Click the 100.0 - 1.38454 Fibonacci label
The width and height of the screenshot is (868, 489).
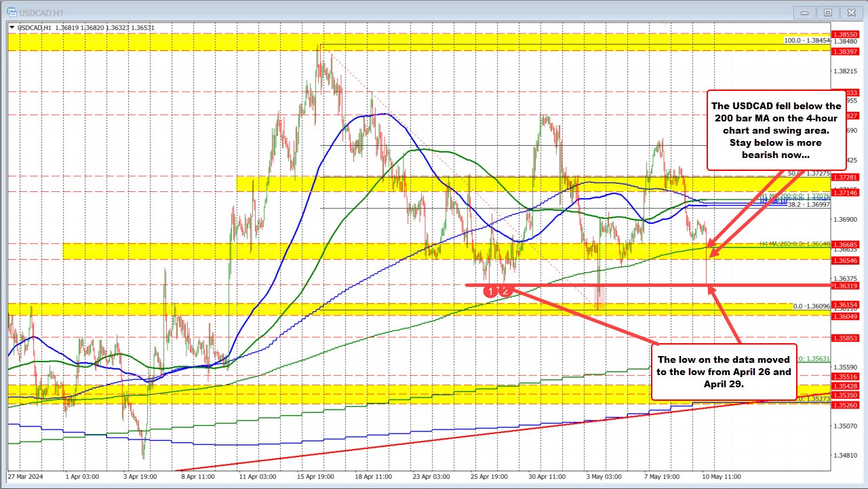[807, 41]
